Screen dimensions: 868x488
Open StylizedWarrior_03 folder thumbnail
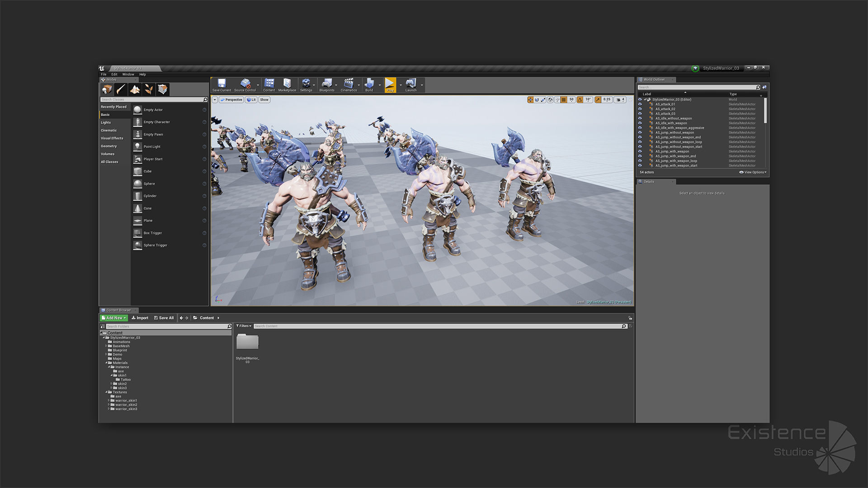tap(247, 342)
